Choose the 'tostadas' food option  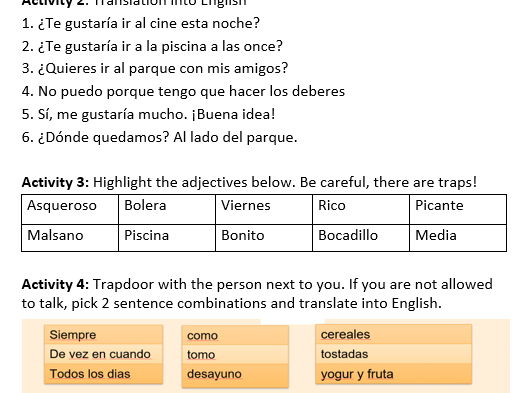click(393, 354)
